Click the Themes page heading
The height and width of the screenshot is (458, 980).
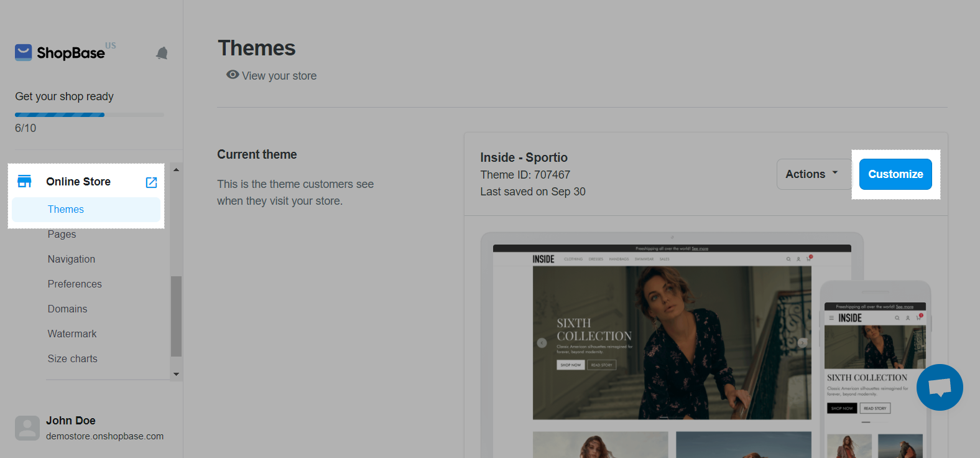point(256,48)
